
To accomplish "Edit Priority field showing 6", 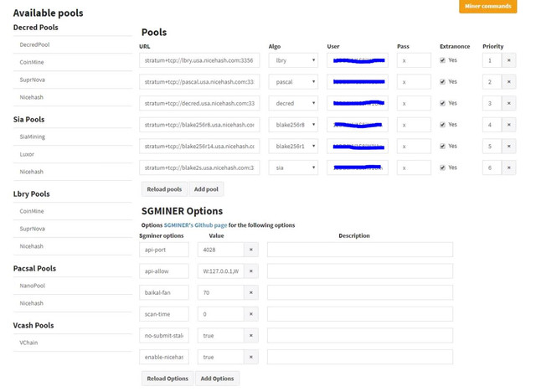I will [x=492, y=168].
